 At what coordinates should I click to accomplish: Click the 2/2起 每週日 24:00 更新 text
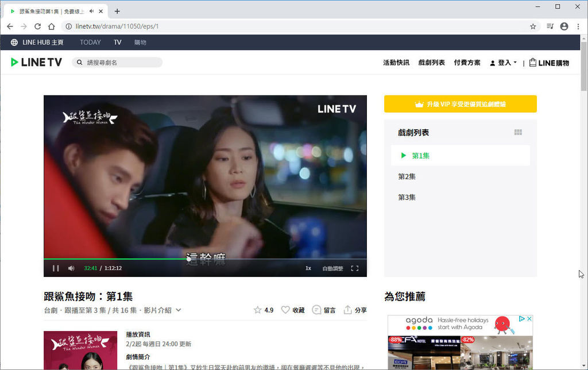[x=158, y=344]
